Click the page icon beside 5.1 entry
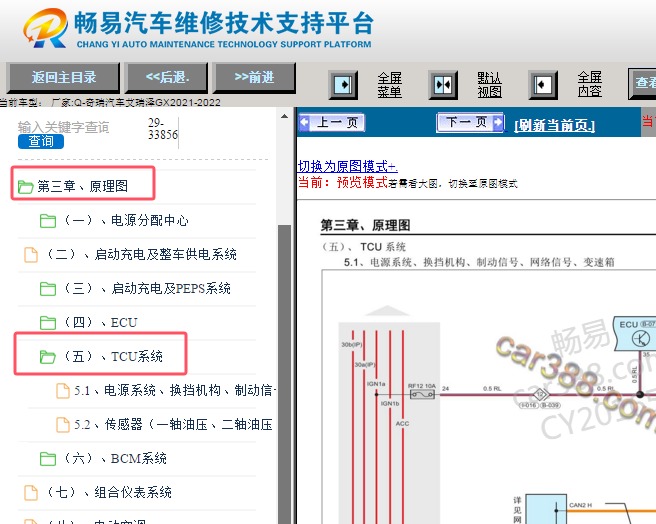Image resolution: width=656 pixels, height=524 pixels. (63, 391)
